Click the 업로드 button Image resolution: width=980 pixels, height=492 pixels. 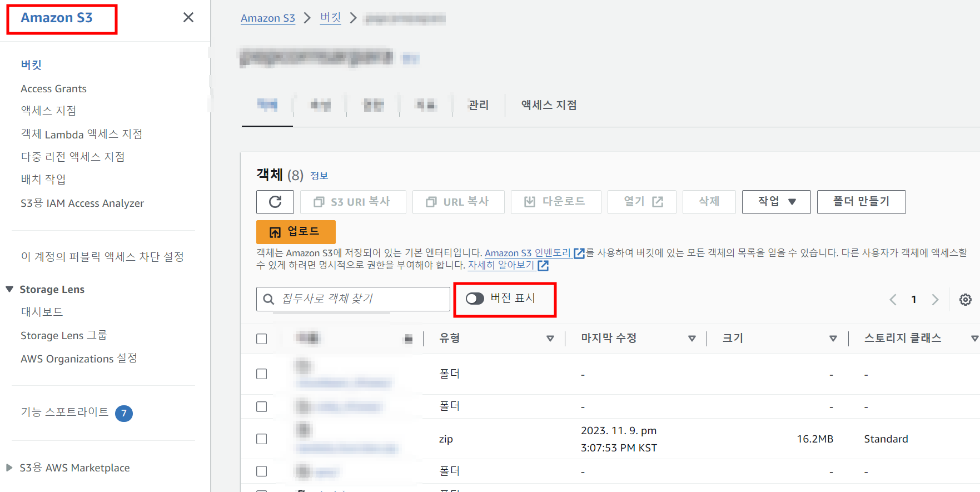(296, 232)
